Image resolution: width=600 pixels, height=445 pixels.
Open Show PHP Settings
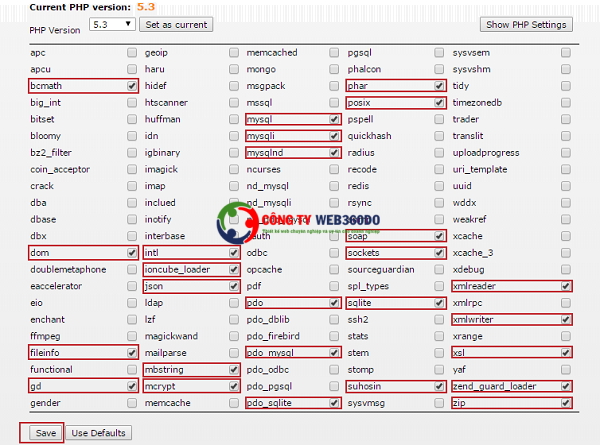[x=526, y=24]
